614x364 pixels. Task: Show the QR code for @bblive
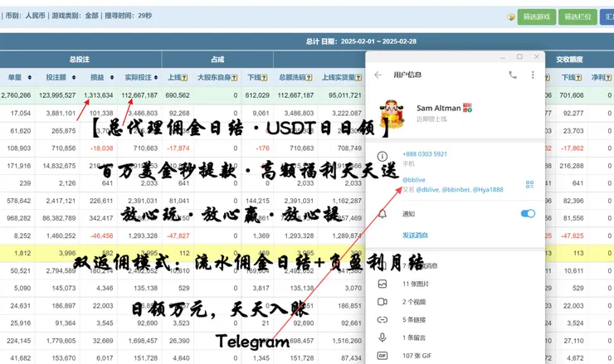530,184
